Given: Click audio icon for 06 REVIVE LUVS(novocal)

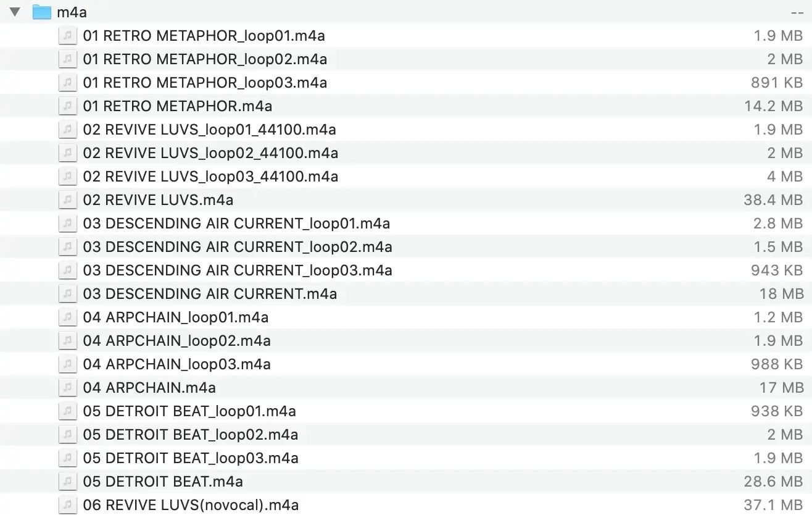Looking at the screenshot, I should click(67, 505).
